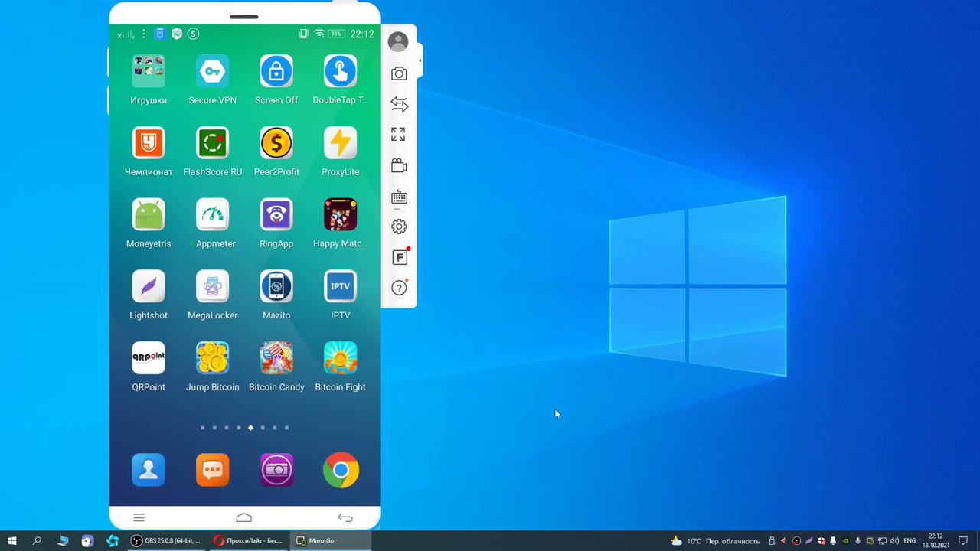The height and width of the screenshot is (551, 980).
Task: Open the NVIDIA tray icon
Action: 845,541
